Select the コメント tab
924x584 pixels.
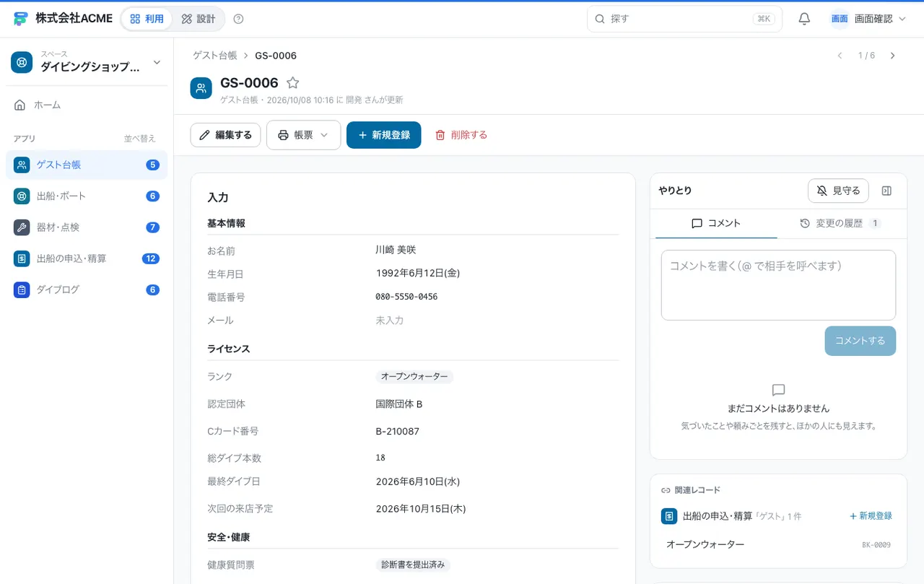click(x=716, y=224)
